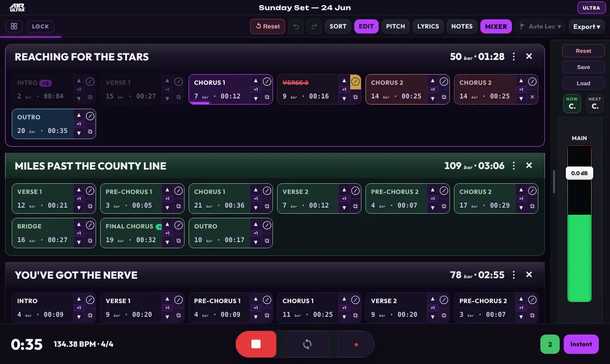The width and height of the screenshot is (610, 364).
Task: Switch to the SORT mode
Action: tap(338, 26)
